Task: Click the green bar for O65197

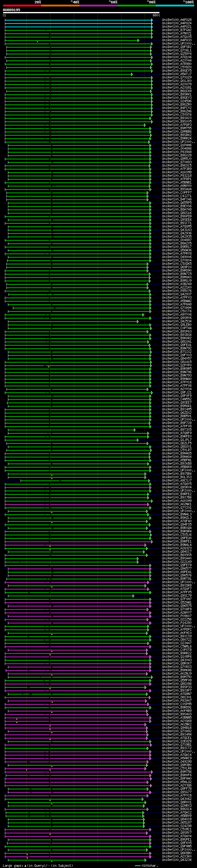Action: pos(76,822)
